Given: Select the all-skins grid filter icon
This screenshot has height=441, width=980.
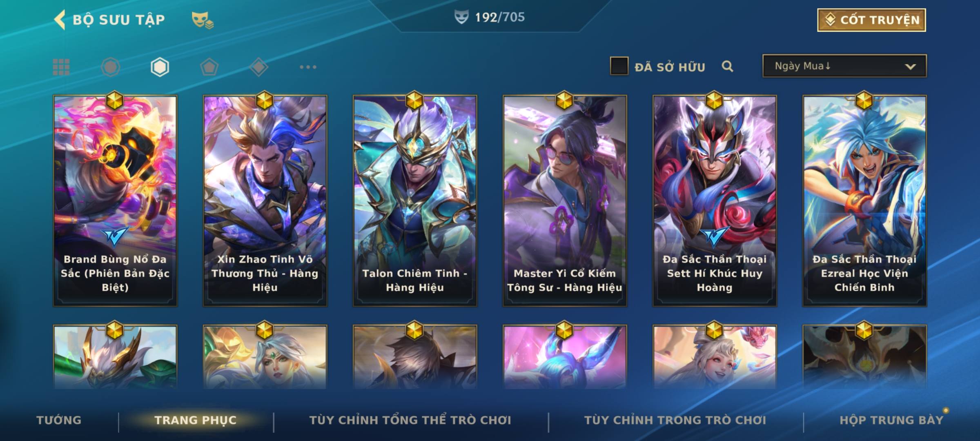Looking at the screenshot, I should coord(61,67).
